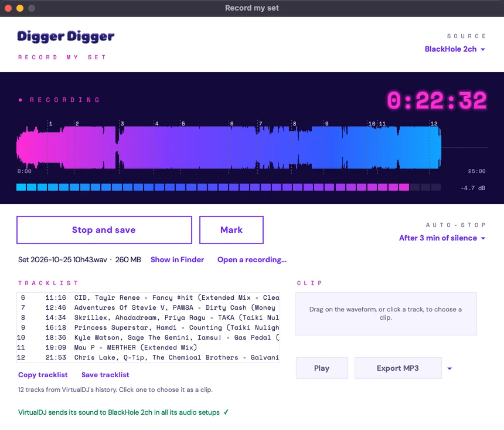504x430 pixels.
Task: Copy the tracklist
Action: [43, 375]
